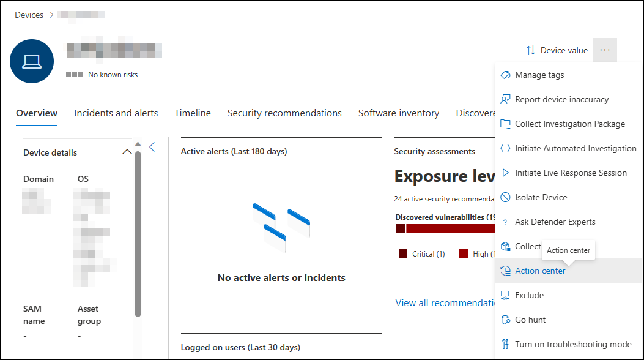The image size is (644, 360).
Task: Click the blue device avatar icon
Action: click(32, 61)
